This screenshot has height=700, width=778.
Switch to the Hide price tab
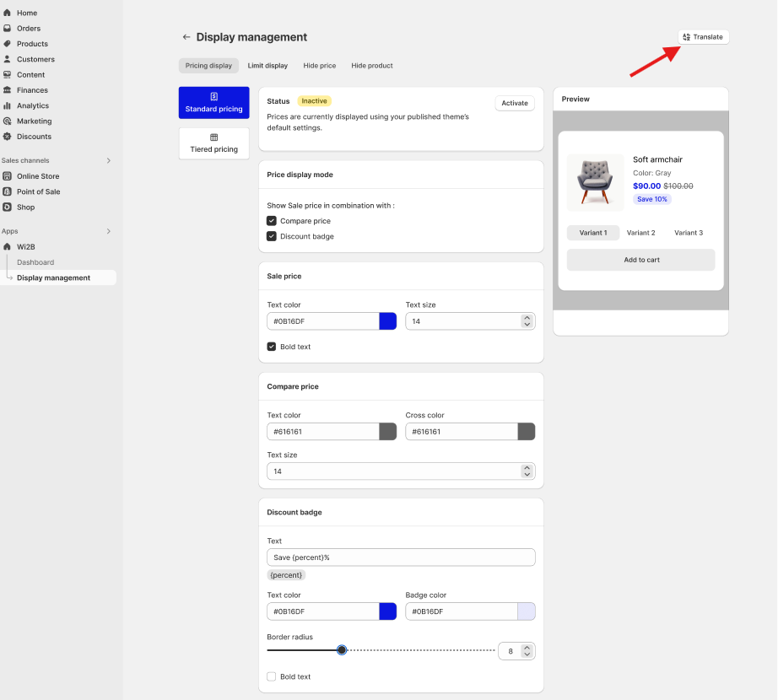click(x=320, y=66)
